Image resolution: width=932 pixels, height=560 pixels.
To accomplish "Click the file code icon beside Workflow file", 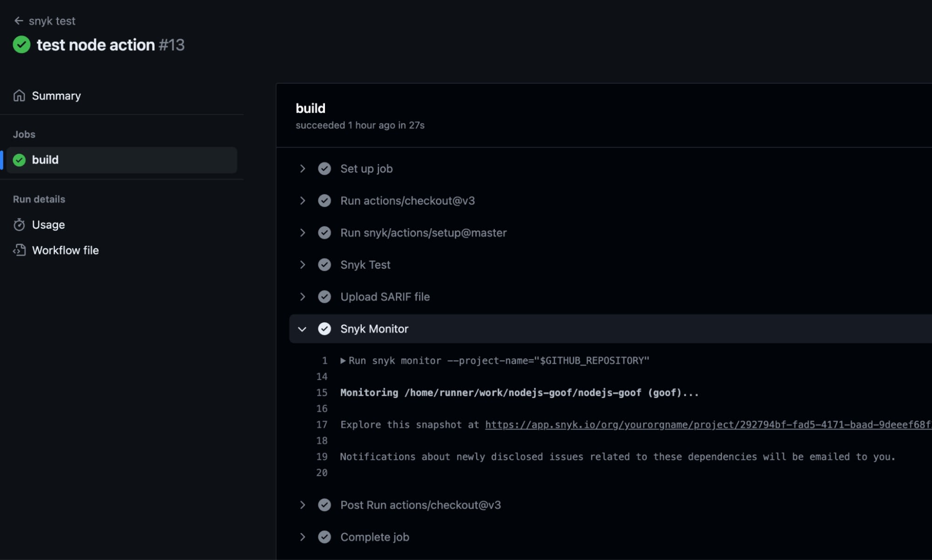I will tap(19, 250).
